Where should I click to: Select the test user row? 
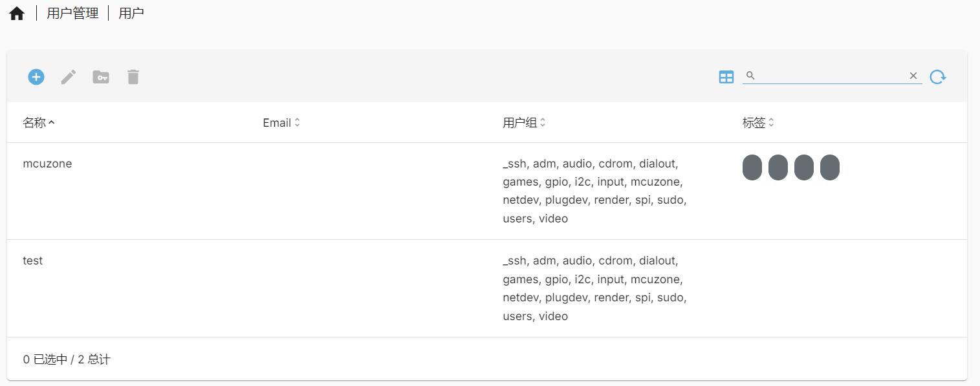point(487,288)
